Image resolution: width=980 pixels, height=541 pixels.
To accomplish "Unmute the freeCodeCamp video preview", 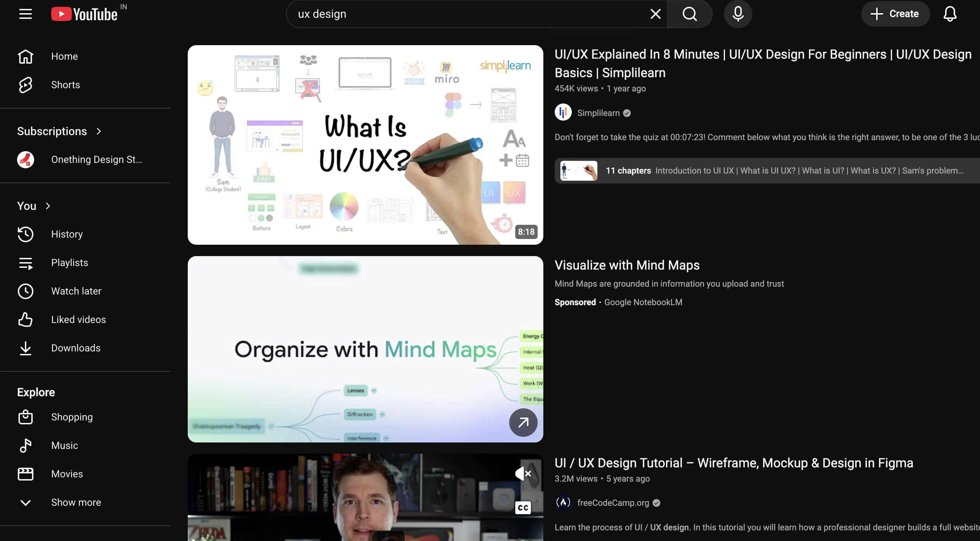I will pyautogui.click(x=523, y=474).
